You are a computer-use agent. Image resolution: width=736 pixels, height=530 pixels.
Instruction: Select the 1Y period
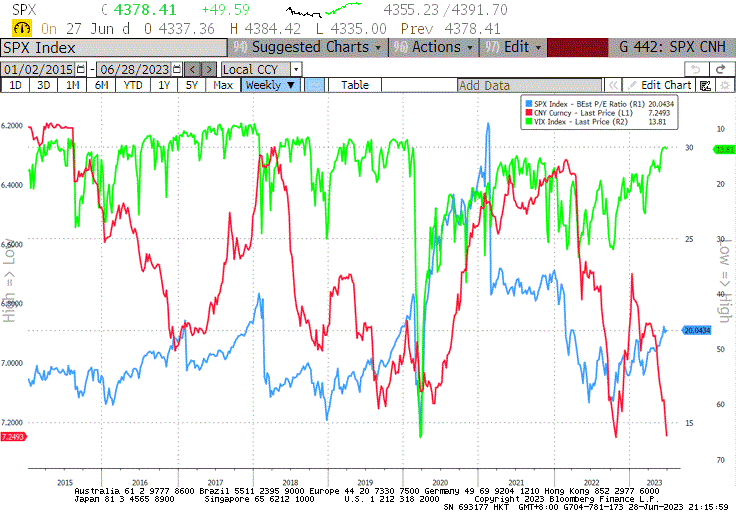[164, 85]
